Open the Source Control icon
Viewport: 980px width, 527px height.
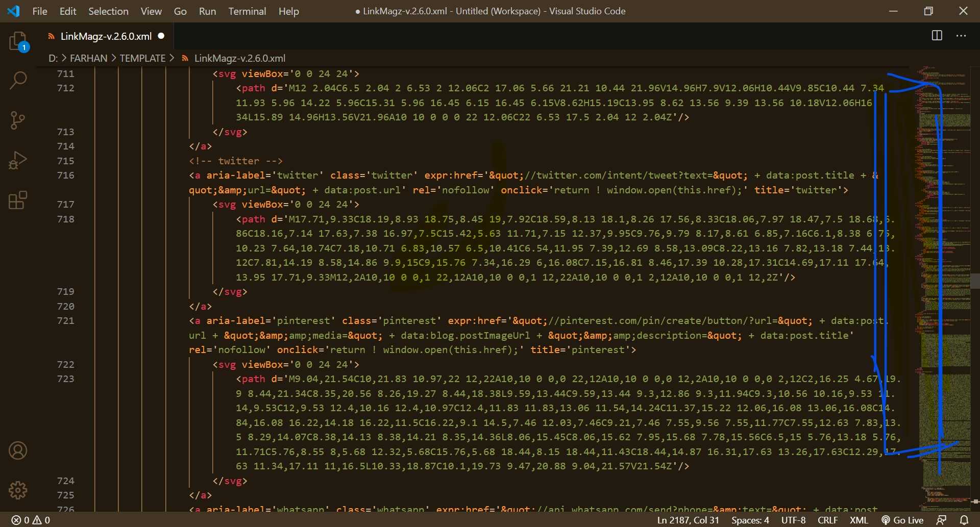[18, 120]
